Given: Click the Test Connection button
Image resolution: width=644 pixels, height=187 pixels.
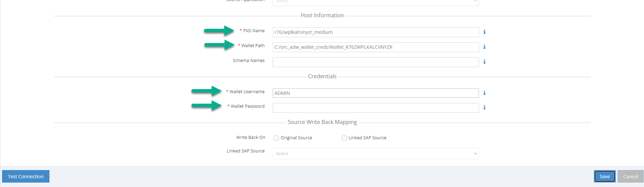Looking at the screenshot, I should pos(26,176).
